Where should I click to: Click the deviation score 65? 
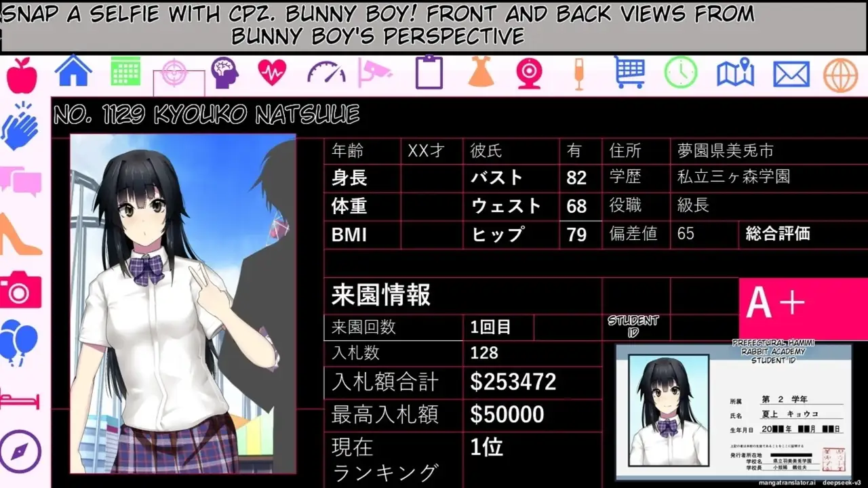click(x=686, y=234)
